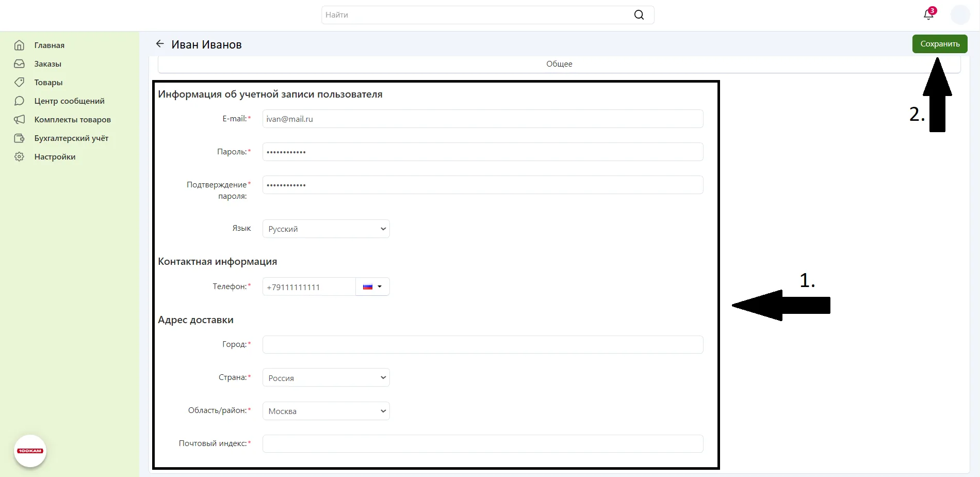Focus the E-mail field with ivan@mail.ru
This screenshot has height=477, width=980.
(482, 119)
